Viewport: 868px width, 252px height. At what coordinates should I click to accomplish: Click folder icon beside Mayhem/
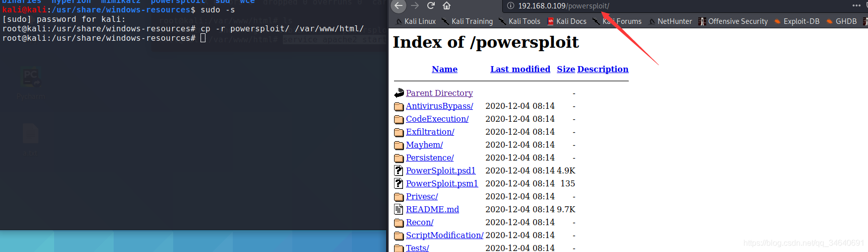tap(399, 145)
